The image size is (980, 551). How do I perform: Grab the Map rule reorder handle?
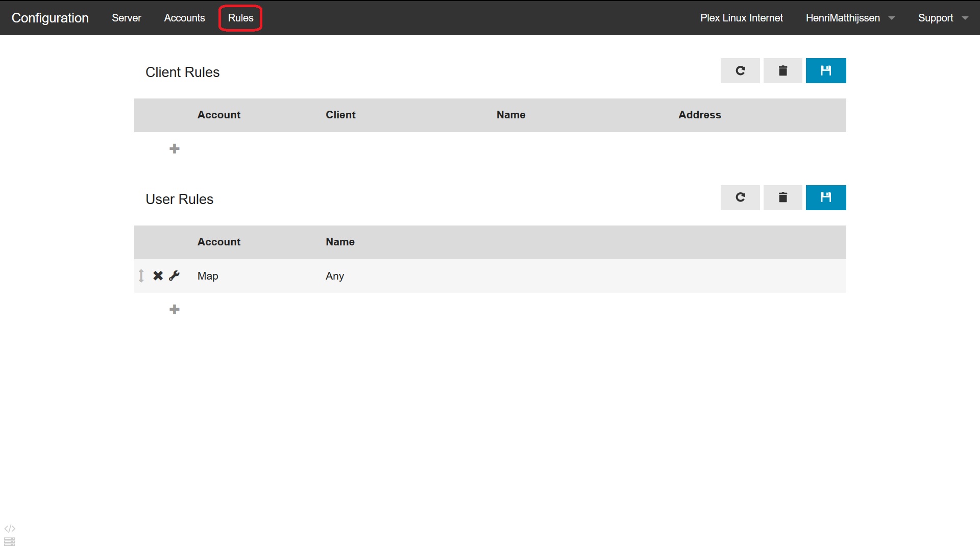click(x=141, y=275)
